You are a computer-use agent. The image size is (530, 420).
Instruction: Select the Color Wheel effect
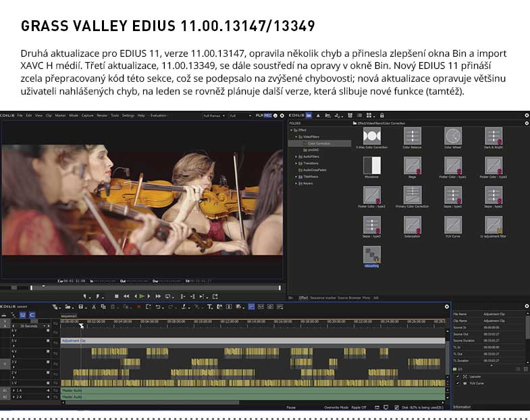pyautogui.click(x=452, y=138)
